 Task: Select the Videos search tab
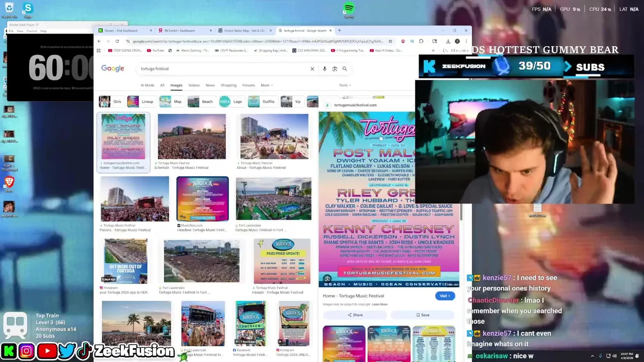[x=194, y=85]
